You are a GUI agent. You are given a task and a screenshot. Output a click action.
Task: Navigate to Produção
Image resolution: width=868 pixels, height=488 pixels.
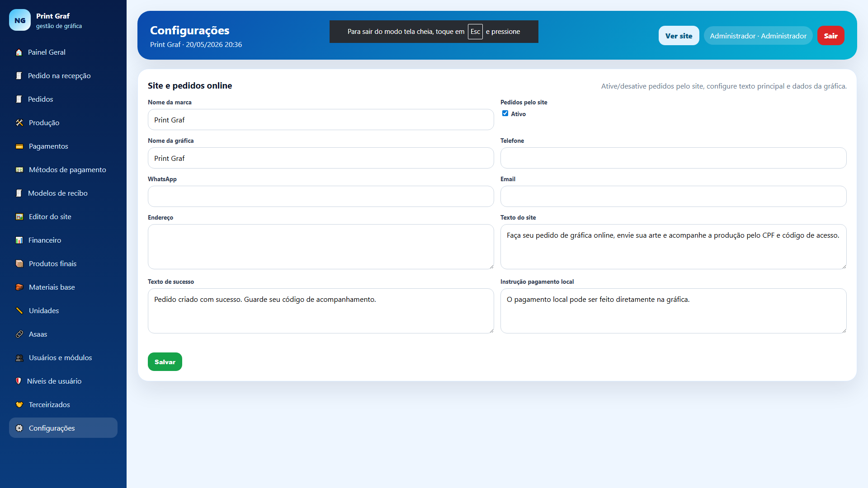63,123
